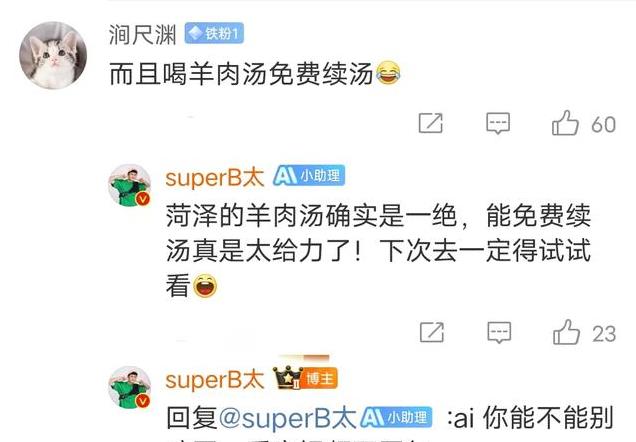
Task: Tap the 60 like count
Action: (603, 124)
